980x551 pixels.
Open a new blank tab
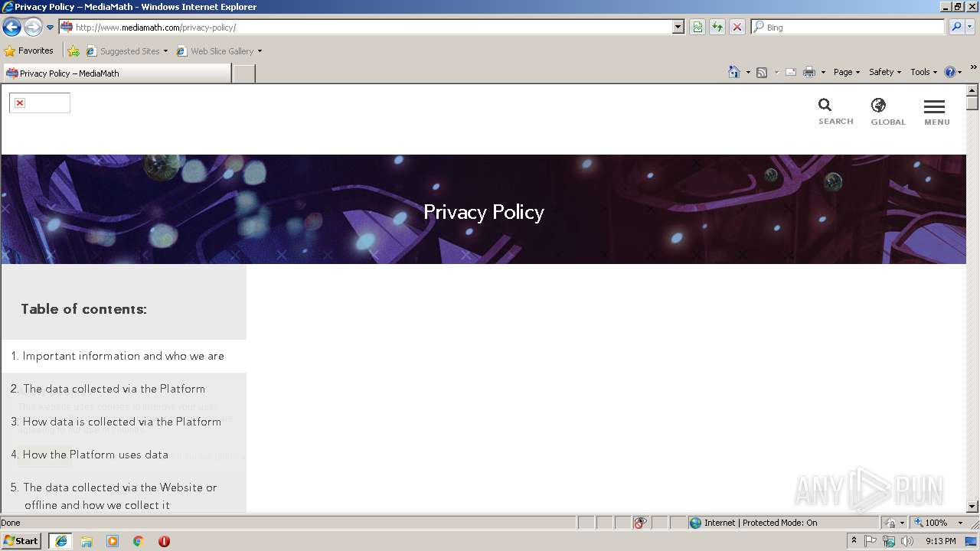click(243, 73)
